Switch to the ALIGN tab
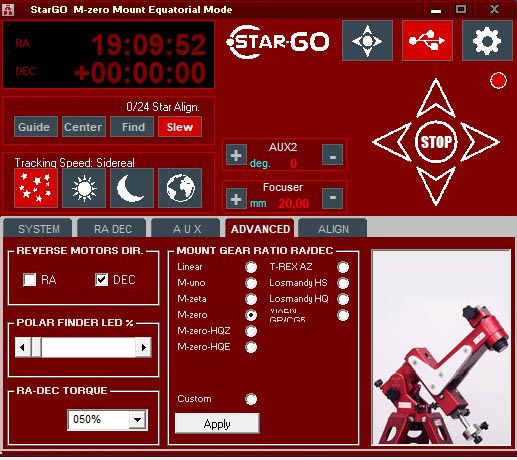Viewport: 517px width, 460px height. coord(333,229)
